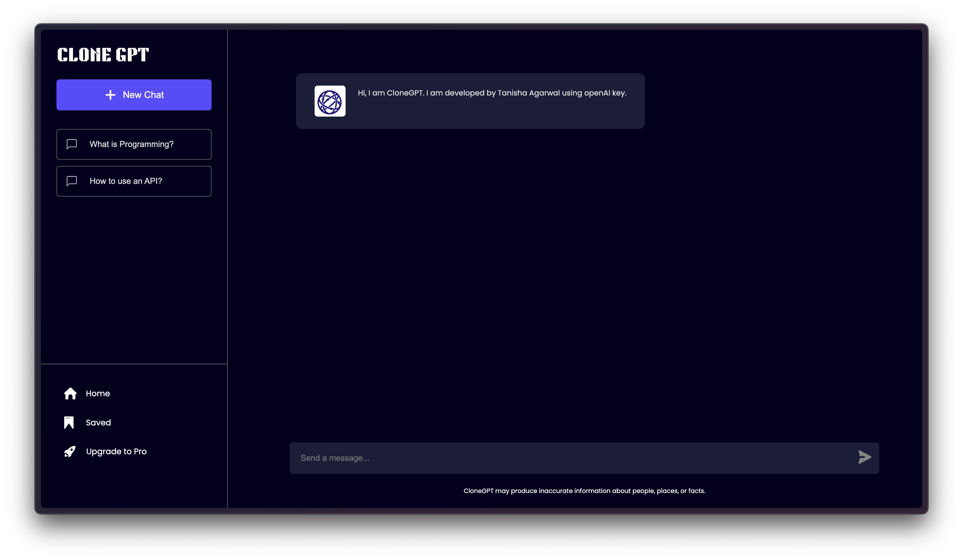This screenshot has height=560, width=963.
Task: Go to Home in the sidebar
Action: tap(98, 393)
